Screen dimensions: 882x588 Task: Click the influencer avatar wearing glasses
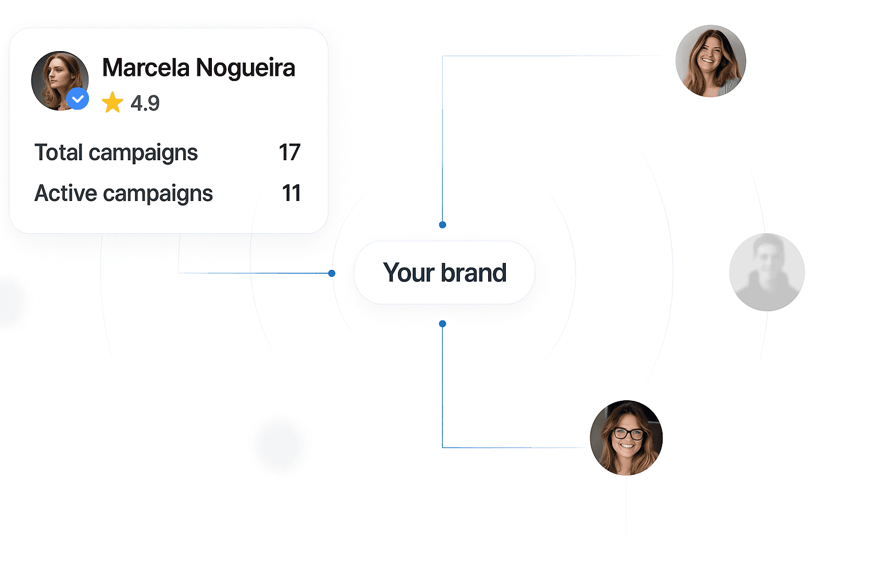tap(626, 438)
